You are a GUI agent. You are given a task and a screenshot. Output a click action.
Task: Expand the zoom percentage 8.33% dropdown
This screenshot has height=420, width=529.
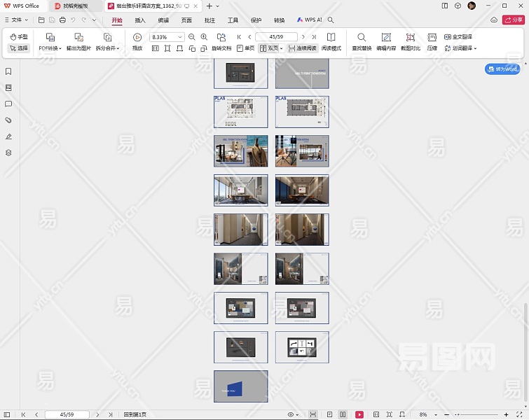coord(180,37)
